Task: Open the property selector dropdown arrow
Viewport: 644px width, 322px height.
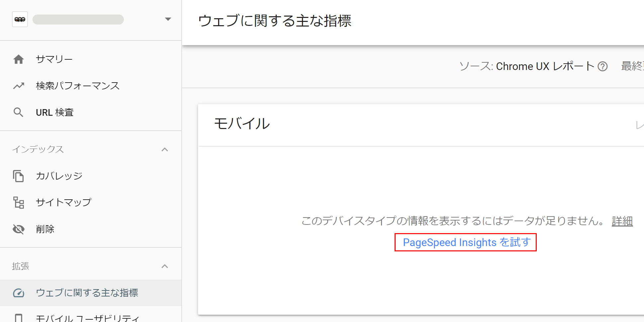Action: click(168, 19)
